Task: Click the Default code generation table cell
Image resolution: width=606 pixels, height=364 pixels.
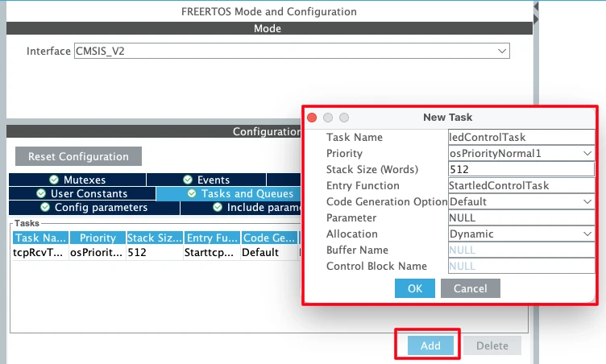Action: click(x=269, y=252)
